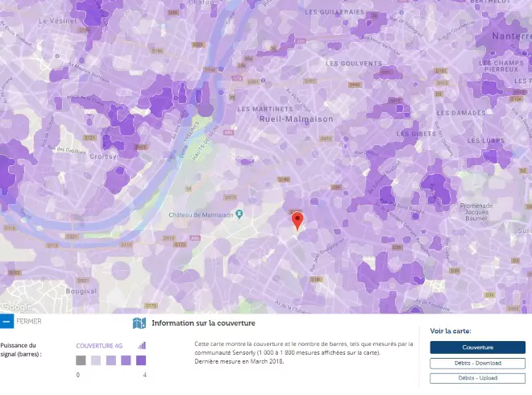Click the COUVERTURE 4G legend heading
This screenshot has width=532, height=395.
click(99, 346)
